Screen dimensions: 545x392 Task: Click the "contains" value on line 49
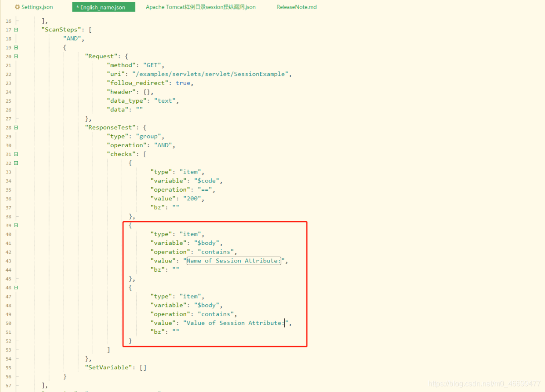[x=216, y=314]
